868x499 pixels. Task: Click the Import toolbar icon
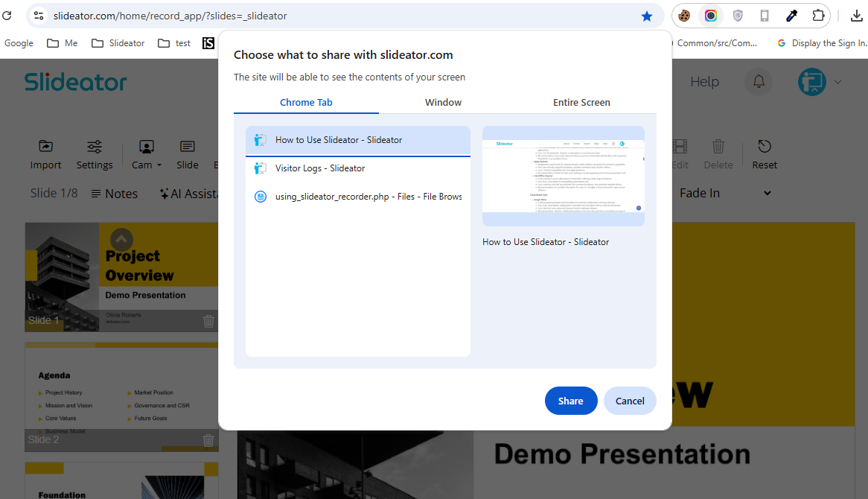[x=45, y=154]
